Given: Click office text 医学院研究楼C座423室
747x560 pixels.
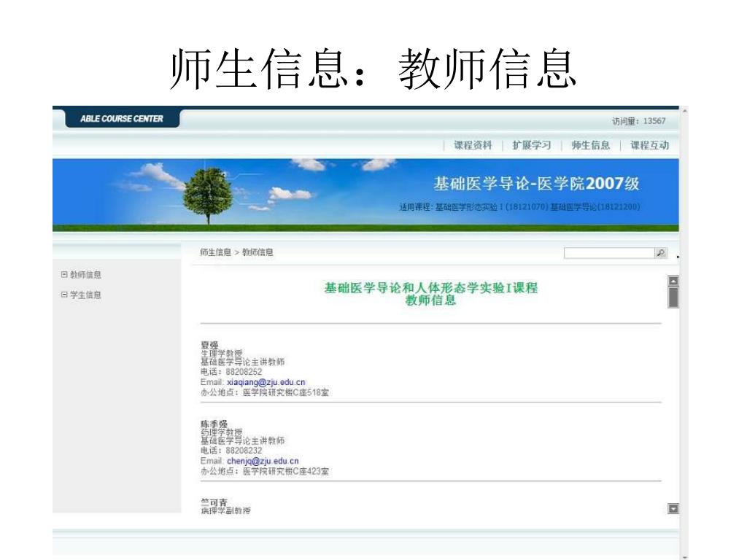Looking at the screenshot, I should (x=286, y=471).
